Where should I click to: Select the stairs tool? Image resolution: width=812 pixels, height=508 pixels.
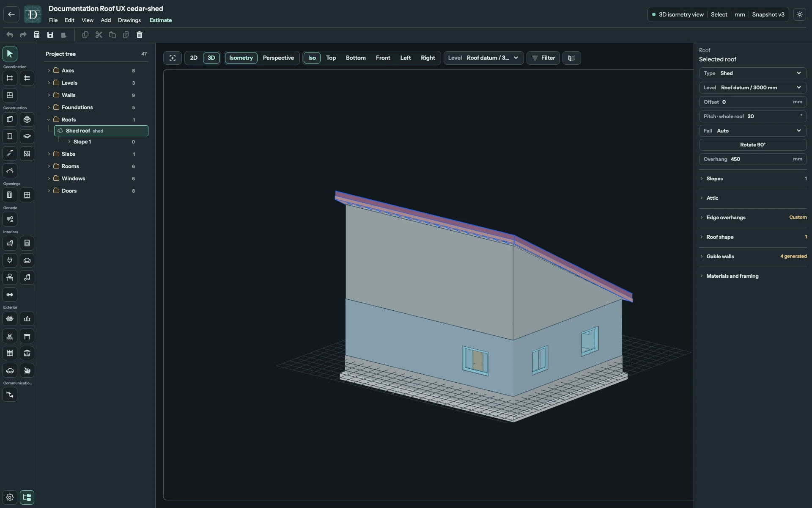click(10, 154)
